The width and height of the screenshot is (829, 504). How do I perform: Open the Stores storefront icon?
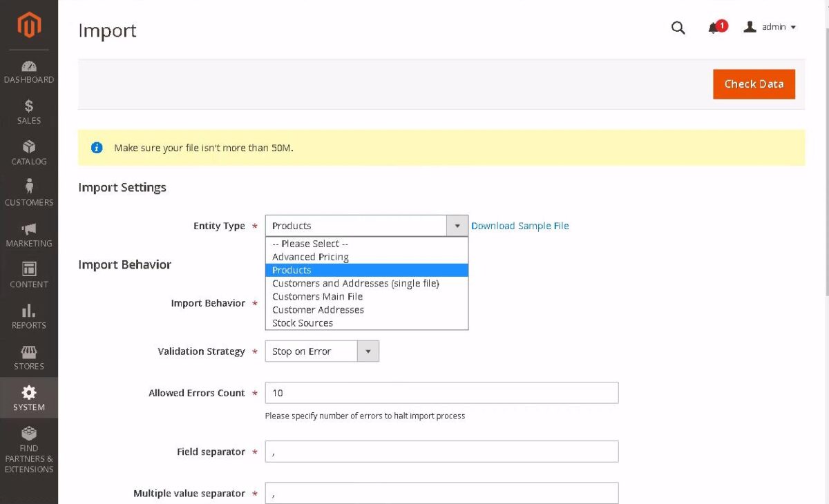pyautogui.click(x=29, y=351)
